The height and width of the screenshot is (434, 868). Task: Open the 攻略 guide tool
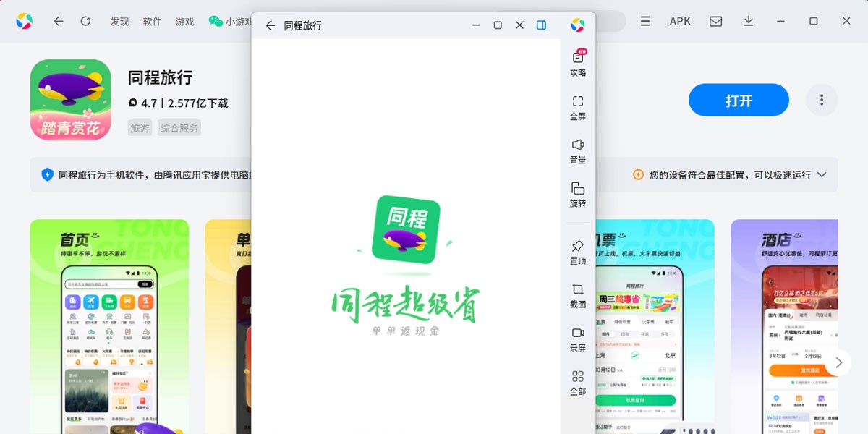578,63
